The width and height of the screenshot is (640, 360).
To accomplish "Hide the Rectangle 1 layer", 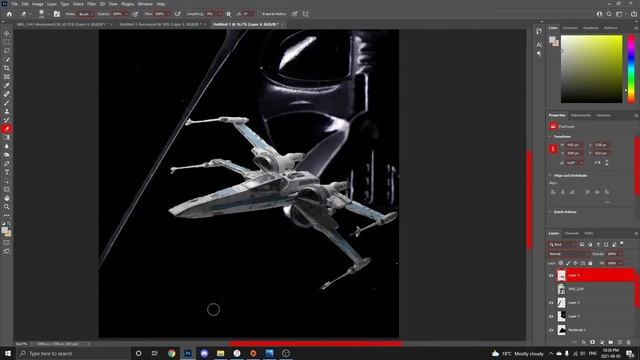I will [551, 330].
